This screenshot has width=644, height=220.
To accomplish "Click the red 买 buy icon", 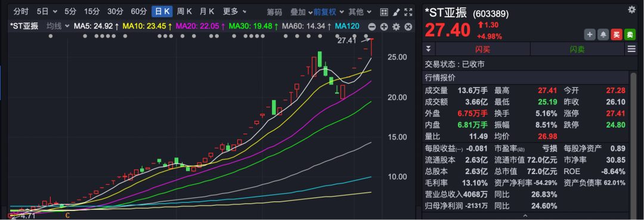I will (x=616, y=35).
